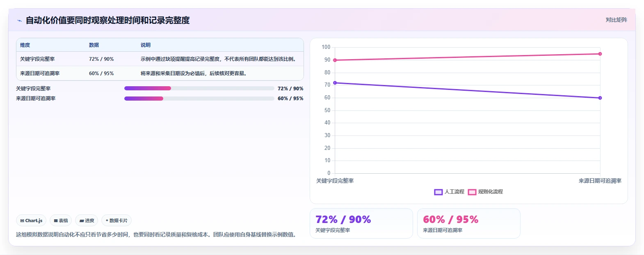644x255 pixels.
Task: Click the 60% / 95% progress value label
Action: (x=290, y=99)
